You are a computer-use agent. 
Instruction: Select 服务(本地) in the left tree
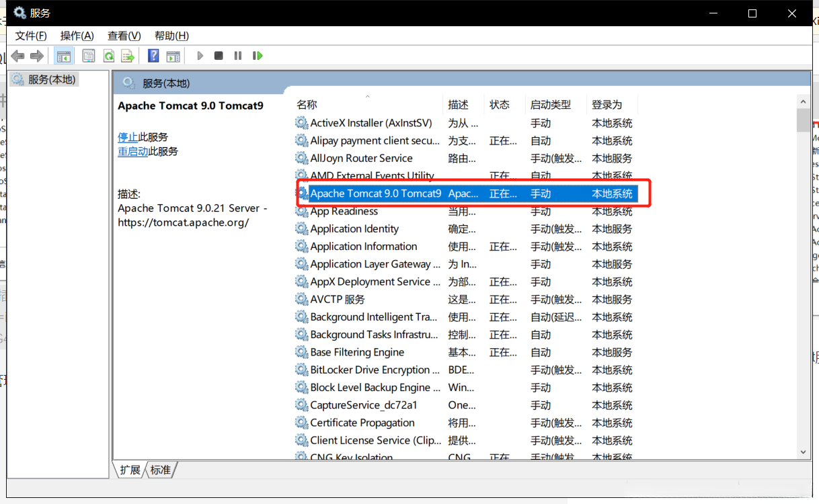coord(44,79)
